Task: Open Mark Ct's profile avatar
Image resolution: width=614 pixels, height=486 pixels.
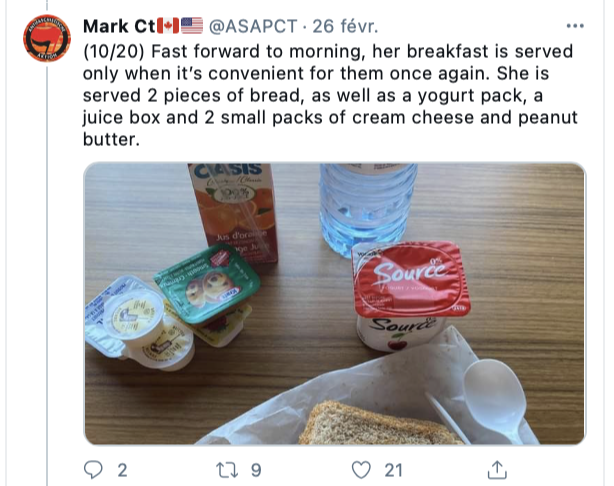Action: (47, 38)
